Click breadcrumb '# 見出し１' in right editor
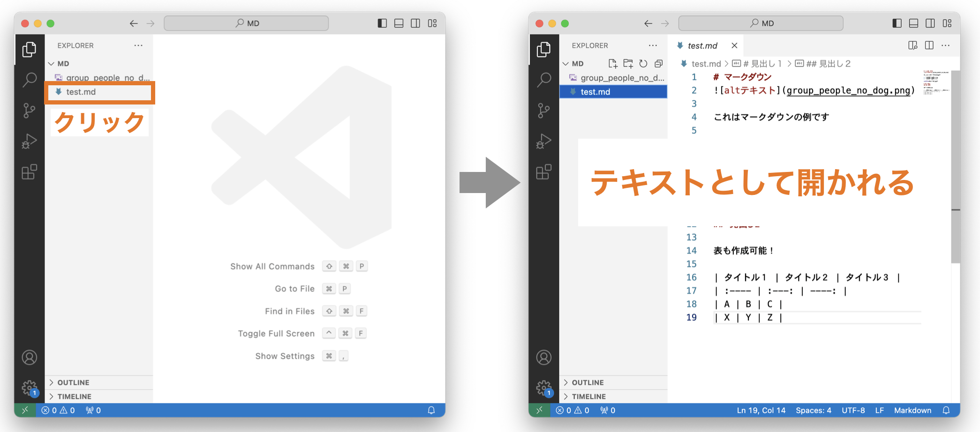980x432 pixels. coord(757,63)
